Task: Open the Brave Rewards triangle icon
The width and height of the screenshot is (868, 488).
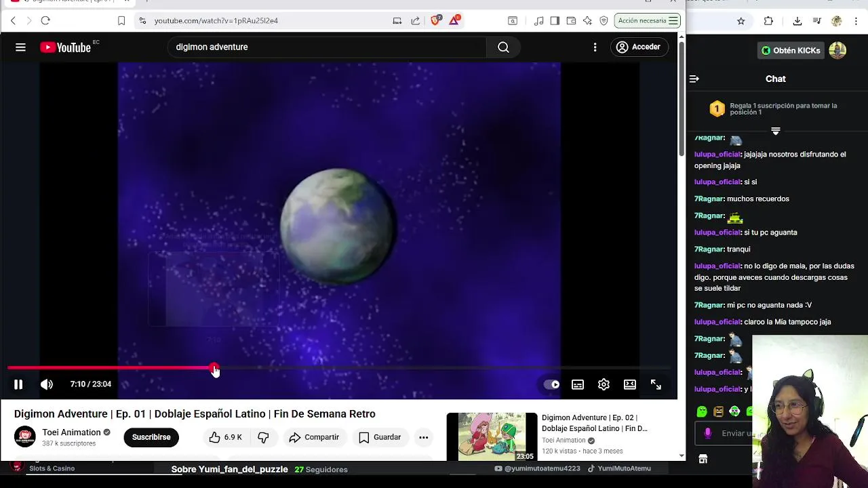Action: click(x=454, y=20)
